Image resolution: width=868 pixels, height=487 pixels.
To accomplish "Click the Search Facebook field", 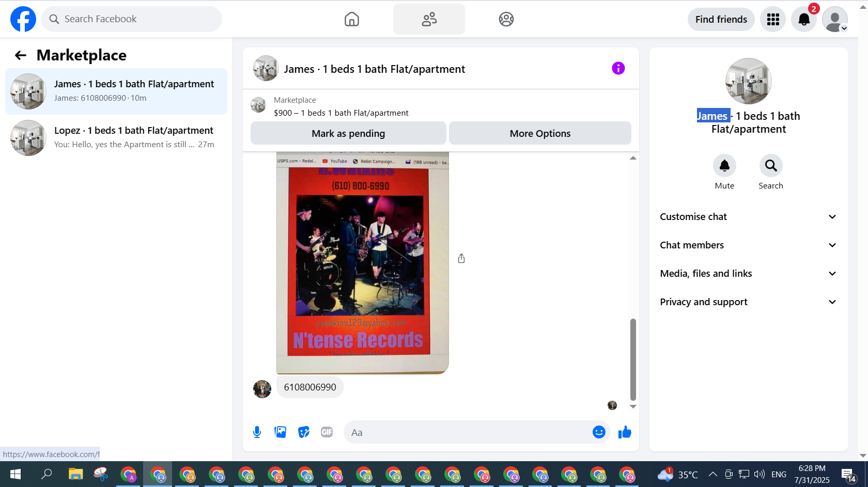I will [x=132, y=19].
